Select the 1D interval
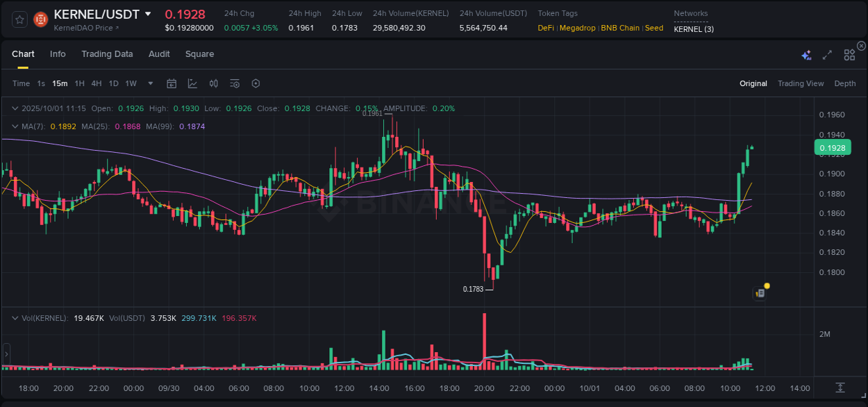Viewport: 868px width, 407px height. point(113,83)
